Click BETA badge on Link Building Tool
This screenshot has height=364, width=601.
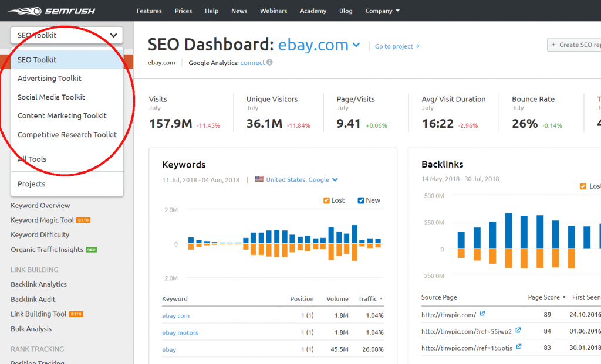(x=76, y=314)
